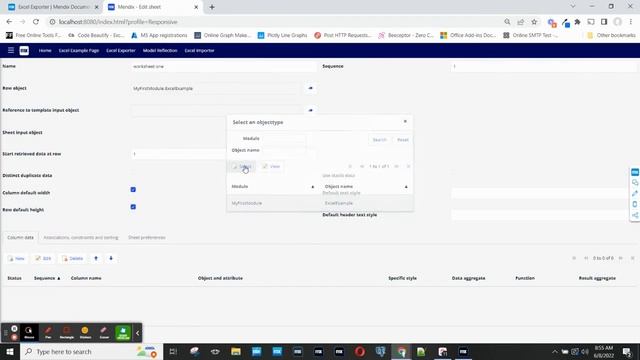
Task: Open Excel Example Page menu item
Action: pyautogui.click(x=79, y=51)
